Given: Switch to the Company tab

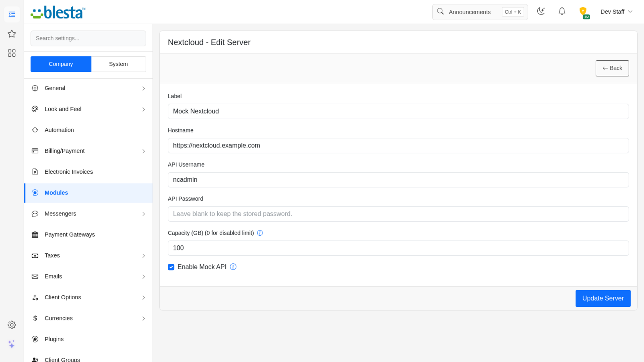Looking at the screenshot, I should click(x=61, y=64).
